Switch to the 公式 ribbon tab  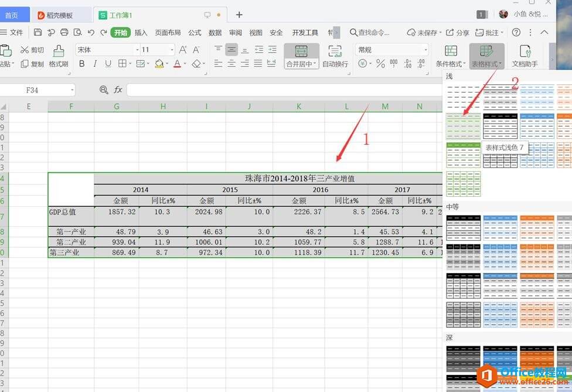coord(195,32)
